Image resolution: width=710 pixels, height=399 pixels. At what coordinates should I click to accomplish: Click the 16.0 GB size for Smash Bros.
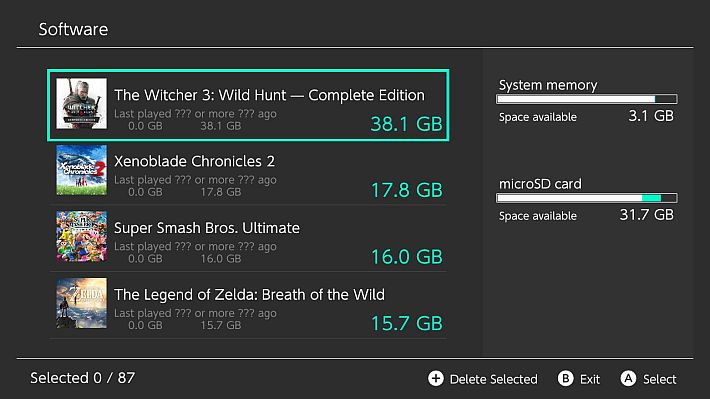406,257
